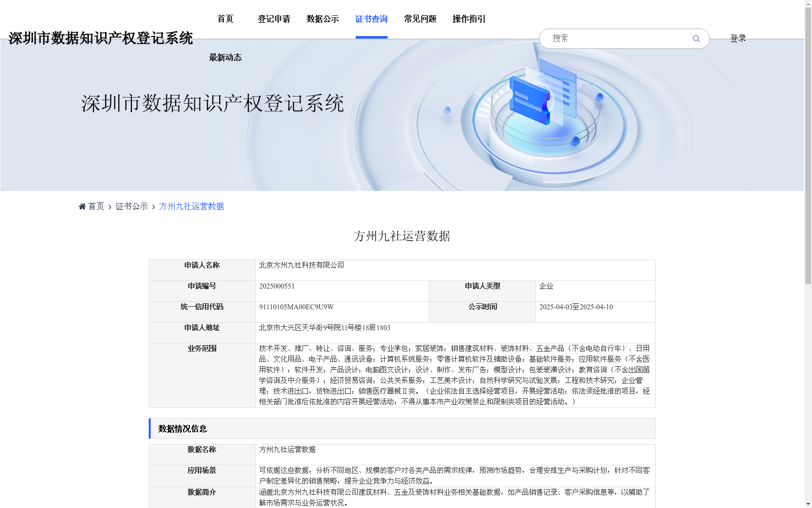
Task: Click the 数据简介 label cell
Action: (202, 497)
